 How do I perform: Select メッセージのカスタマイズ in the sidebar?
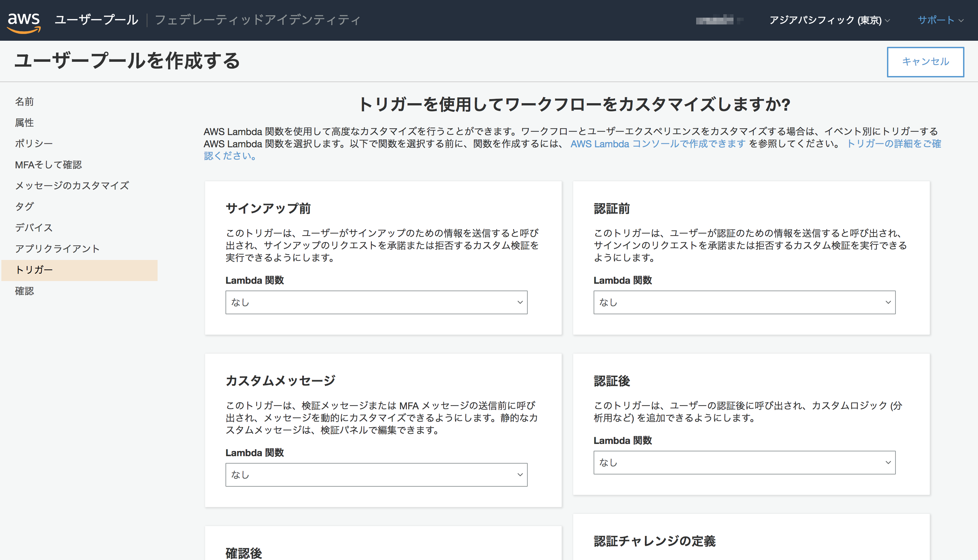coord(72,185)
